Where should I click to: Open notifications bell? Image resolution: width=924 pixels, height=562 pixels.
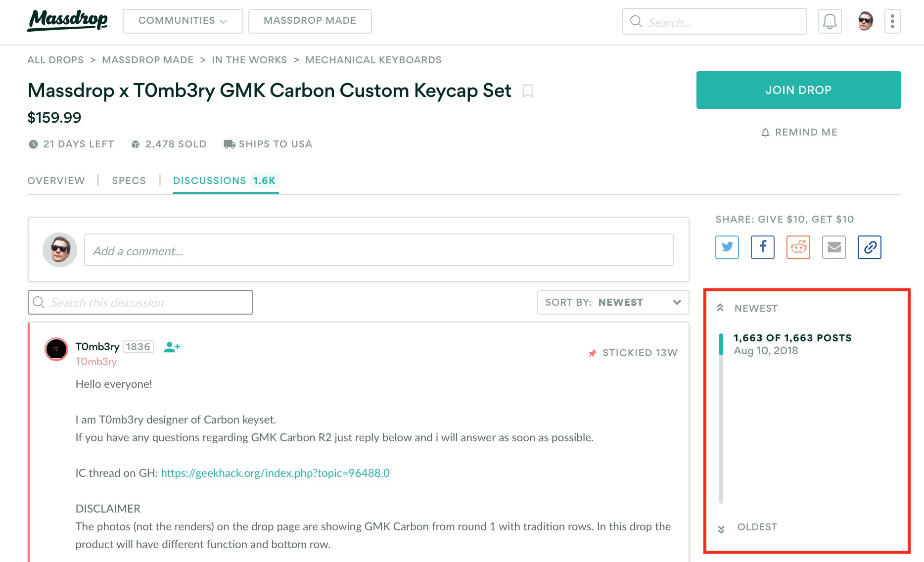coord(830,22)
